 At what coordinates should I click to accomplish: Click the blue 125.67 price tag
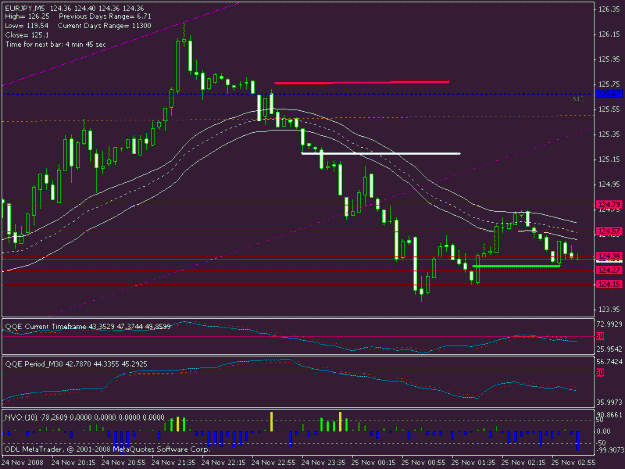(x=609, y=94)
